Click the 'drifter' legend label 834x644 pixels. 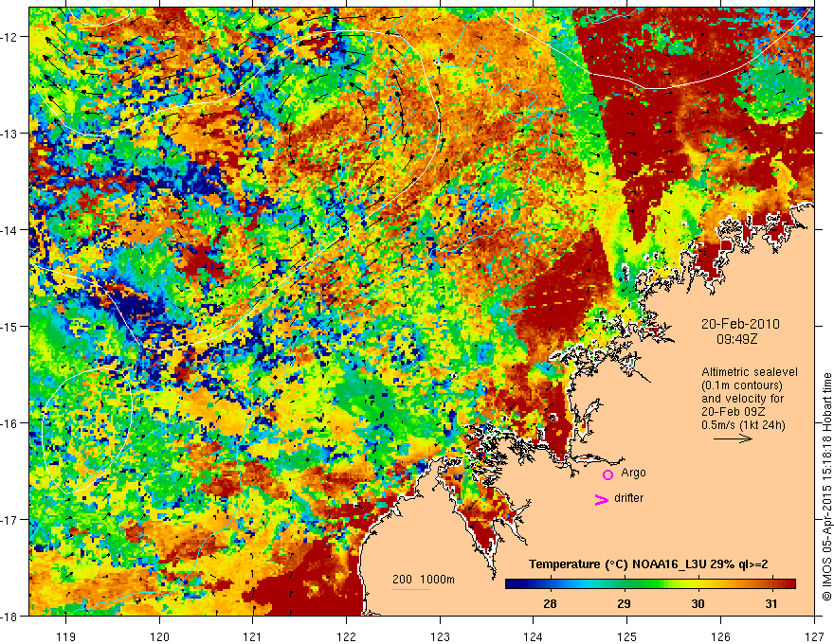coord(628,498)
